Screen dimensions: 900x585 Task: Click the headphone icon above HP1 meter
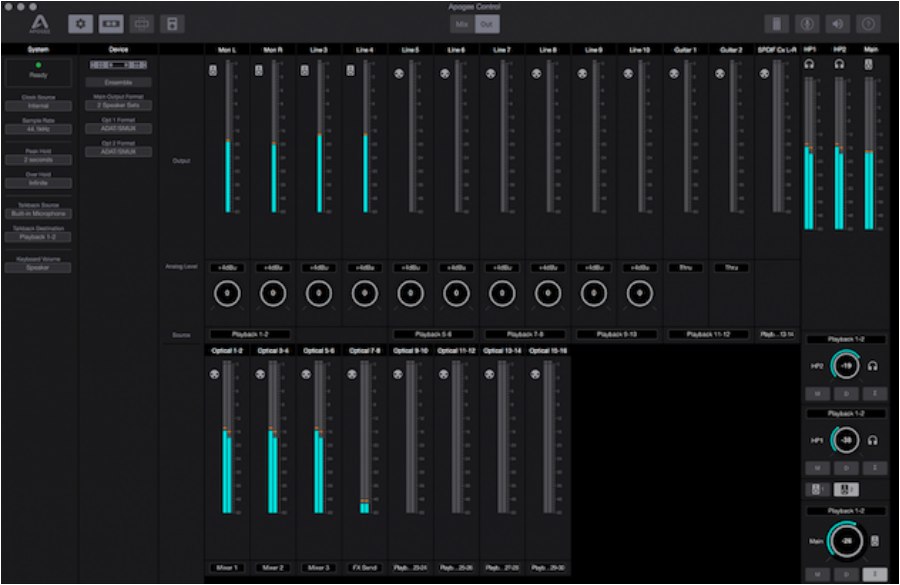click(x=809, y=64)
